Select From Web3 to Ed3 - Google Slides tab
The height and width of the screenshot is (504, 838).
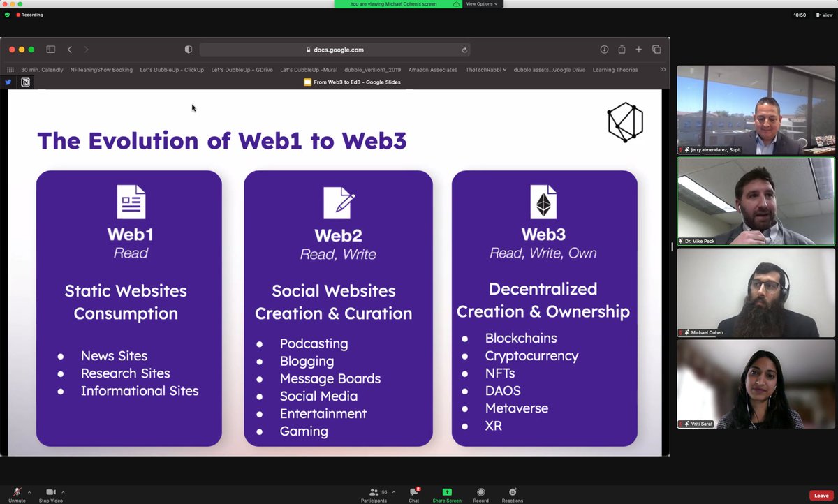[352, 82]
